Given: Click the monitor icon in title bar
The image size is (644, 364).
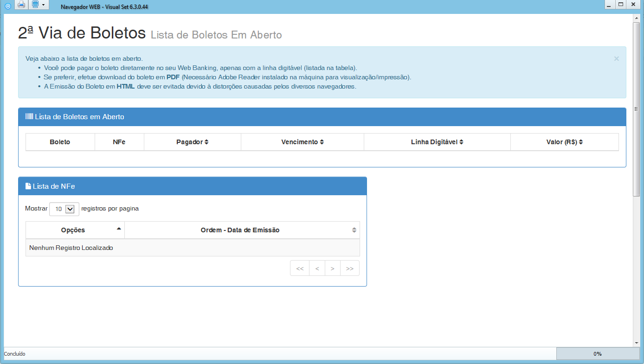Looking at the screenshot, I should [35, 5].
